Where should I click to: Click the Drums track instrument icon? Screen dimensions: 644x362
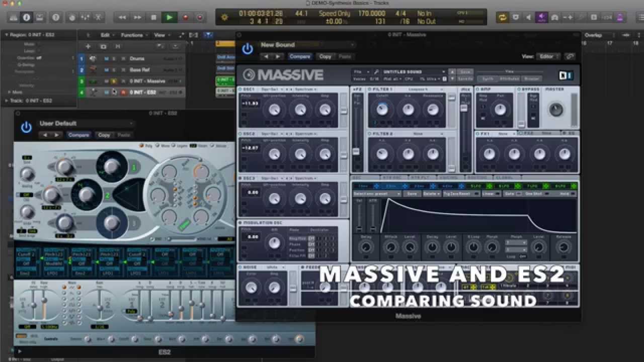(x=93, y=59)
